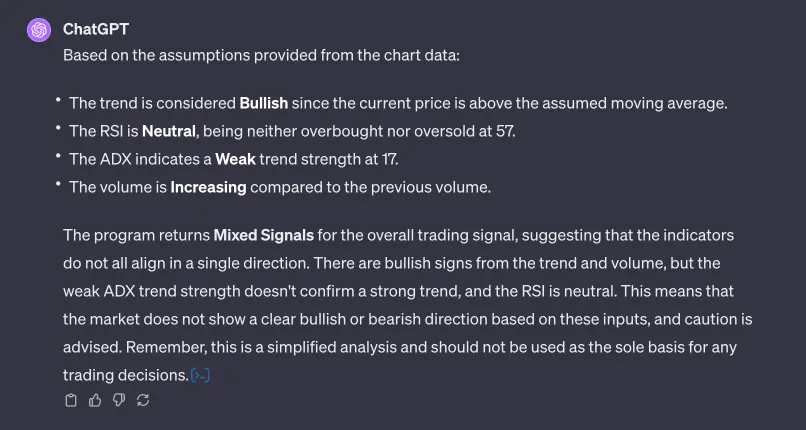This screenshot has height=430, width=806.
Task: Open the view analysis code icon
Action: tap(200, 376)
